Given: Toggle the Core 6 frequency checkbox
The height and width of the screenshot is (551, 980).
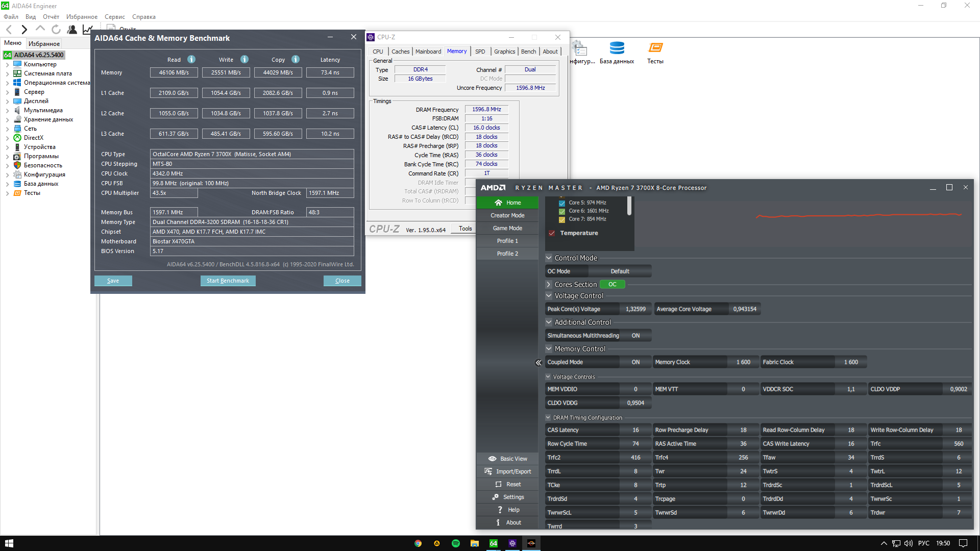Looking at the screenshot, I should coord(562,211).
